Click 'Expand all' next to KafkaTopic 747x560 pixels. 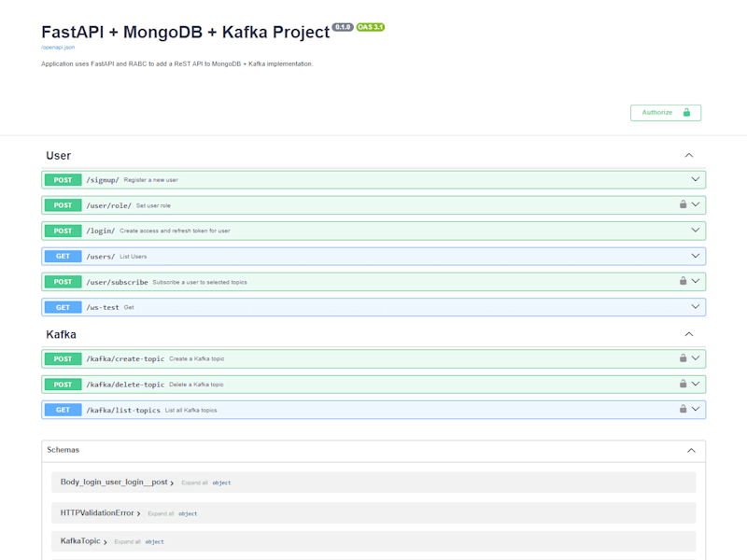[x=127, y=542]
